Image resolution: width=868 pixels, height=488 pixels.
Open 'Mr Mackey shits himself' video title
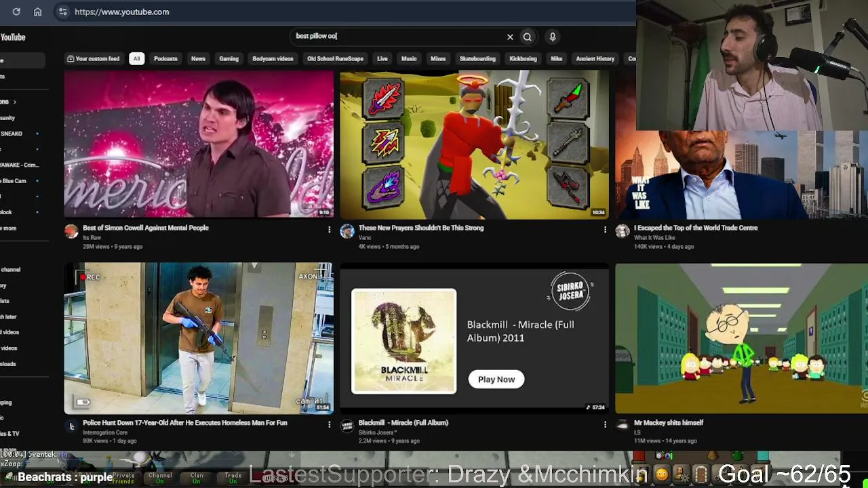669,422
